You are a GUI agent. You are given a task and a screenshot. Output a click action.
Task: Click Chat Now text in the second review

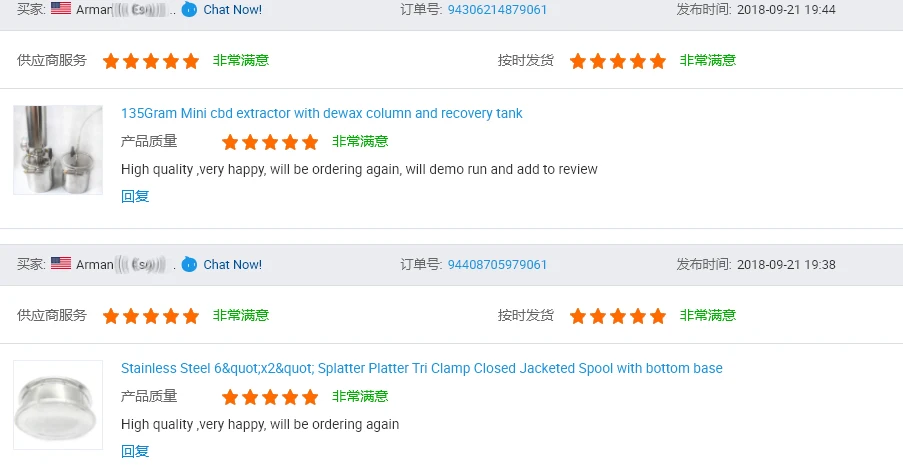(232, 264)
